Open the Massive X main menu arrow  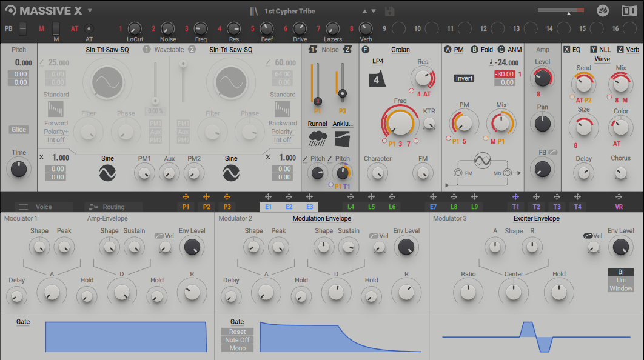90,11
